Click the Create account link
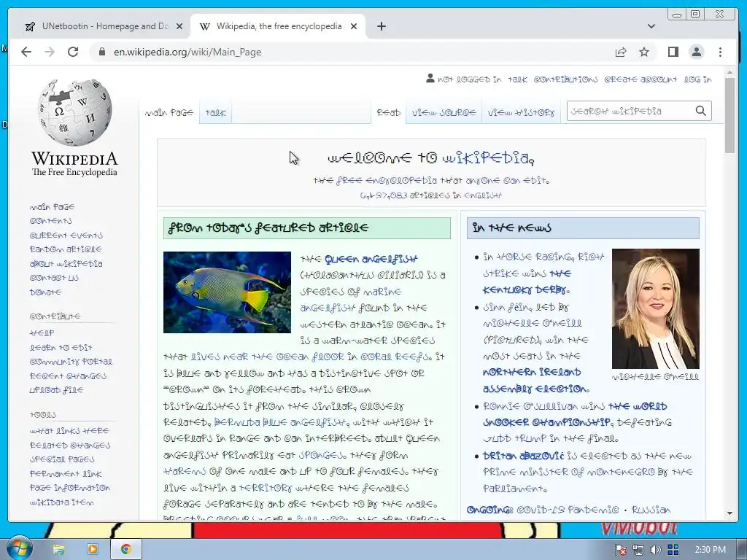 click(640, 79)
